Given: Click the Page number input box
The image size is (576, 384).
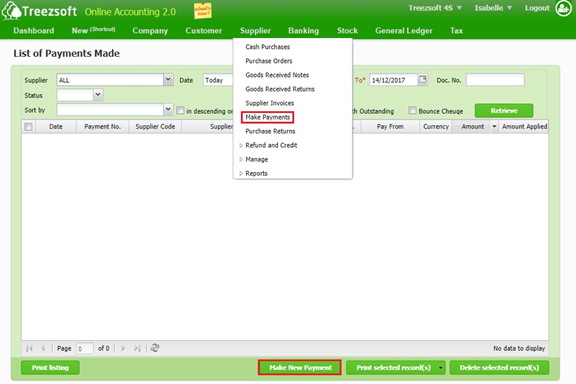Looking at the screenshot, I should click(x=84, y=348).
